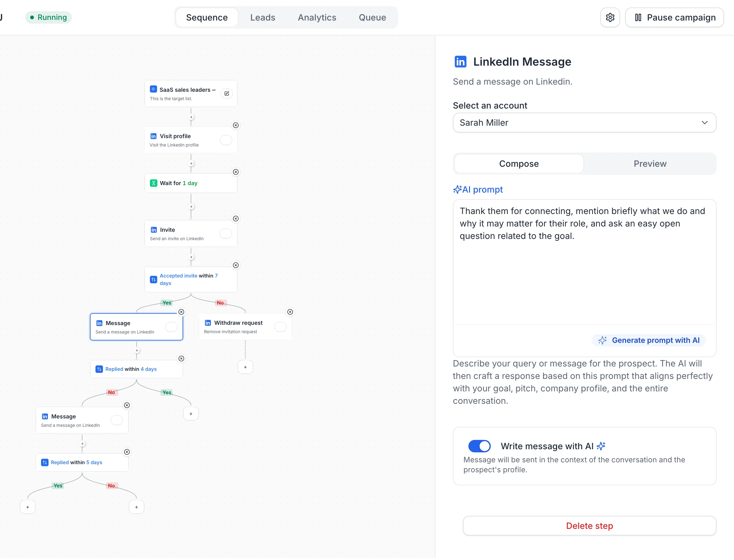
Task: Remove the lower Message step
Action: pos(127,405)
